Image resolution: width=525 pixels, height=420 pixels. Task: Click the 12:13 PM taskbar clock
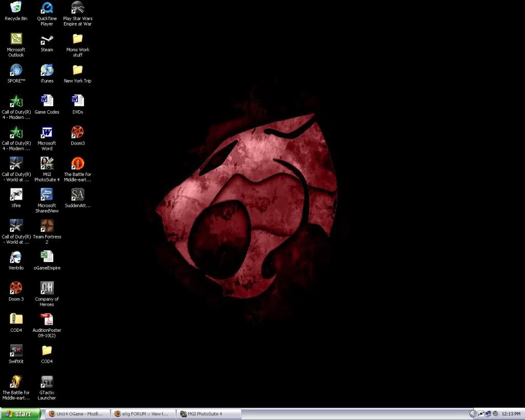tap(511, 414)
